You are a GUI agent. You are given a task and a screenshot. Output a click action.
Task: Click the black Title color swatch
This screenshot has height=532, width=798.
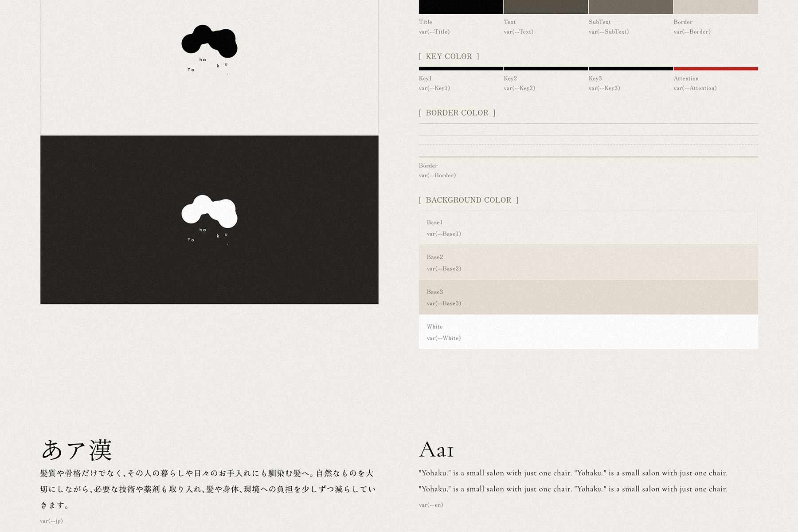pos(461,7)
